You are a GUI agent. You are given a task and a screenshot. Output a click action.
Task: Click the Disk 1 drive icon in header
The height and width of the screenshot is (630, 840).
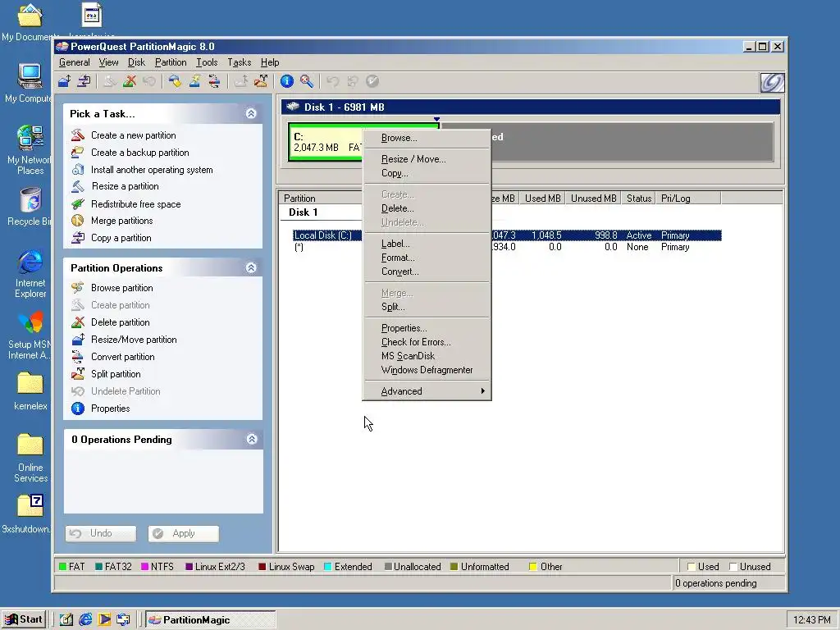293,107
